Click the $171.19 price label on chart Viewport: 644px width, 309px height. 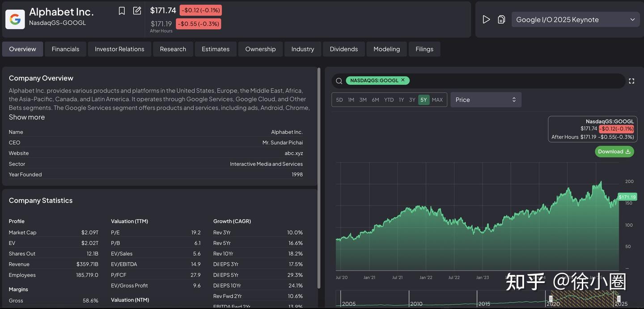point(627,197)
